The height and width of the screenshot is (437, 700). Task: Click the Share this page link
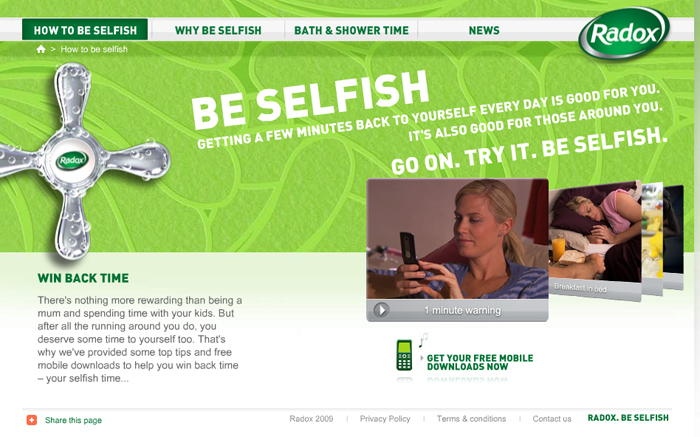(x=73, y=420)
